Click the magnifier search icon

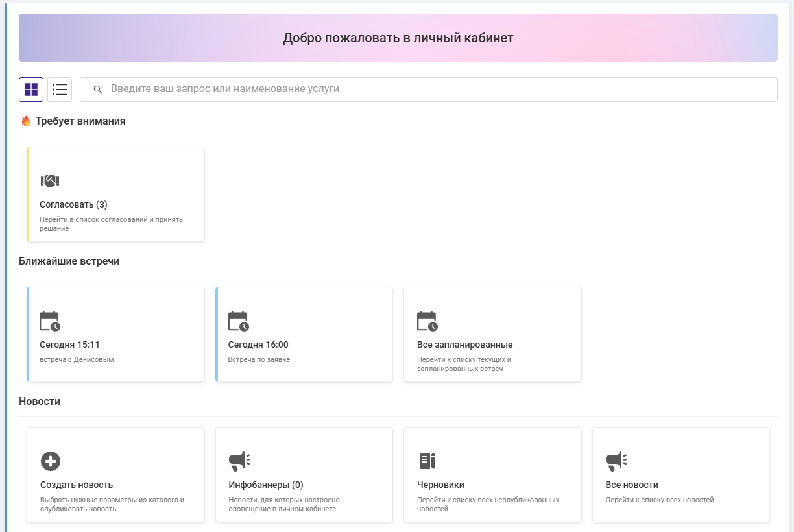click(x=98, y=90)
